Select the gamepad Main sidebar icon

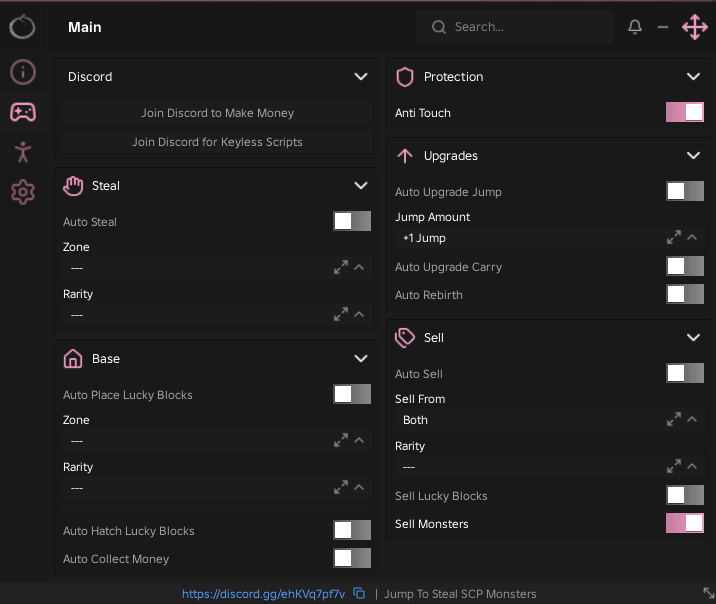pos(23,112)
